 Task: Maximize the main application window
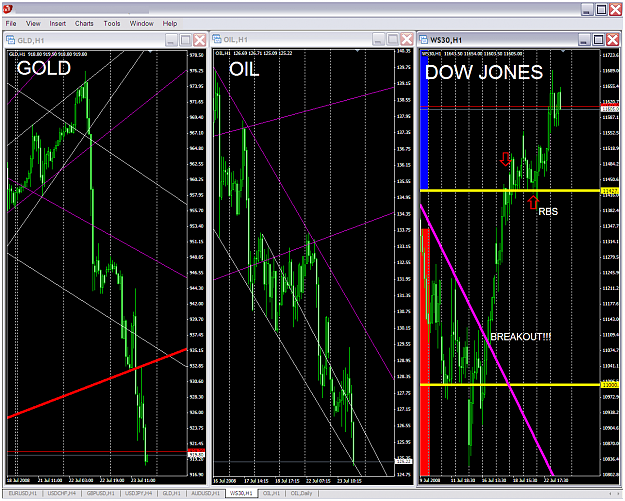pos(601,10)
